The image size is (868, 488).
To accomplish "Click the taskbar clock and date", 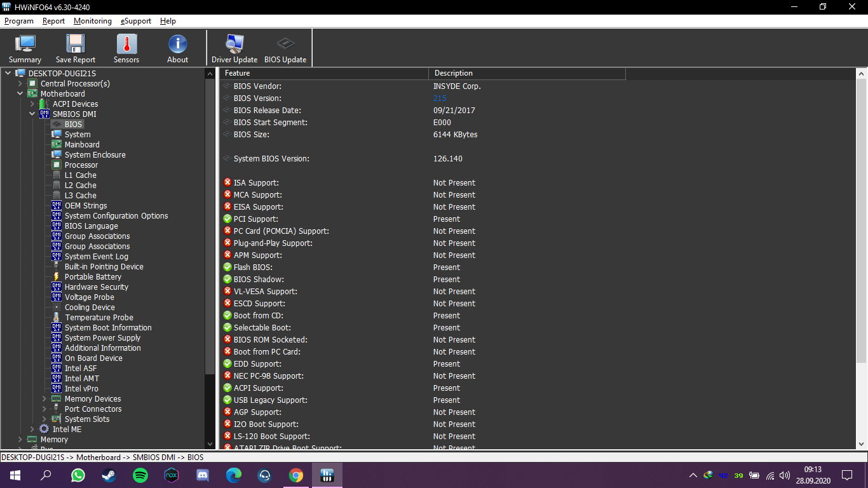I will click(x=813, y=475).
